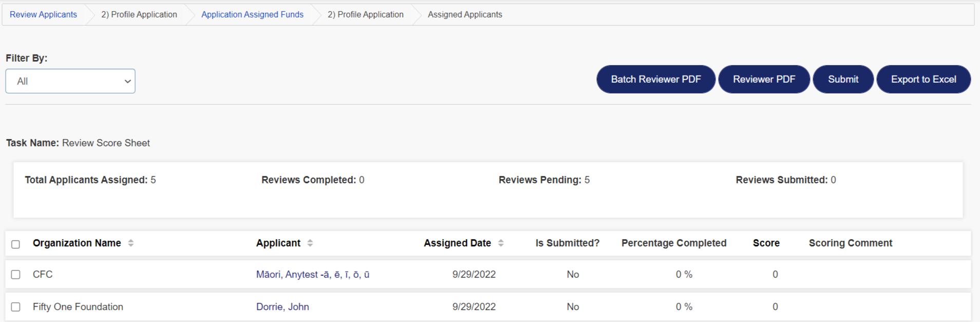Open applicant Dorrie, John link
The width and height of the screenshot is (980, 322).
pos(282,307)
